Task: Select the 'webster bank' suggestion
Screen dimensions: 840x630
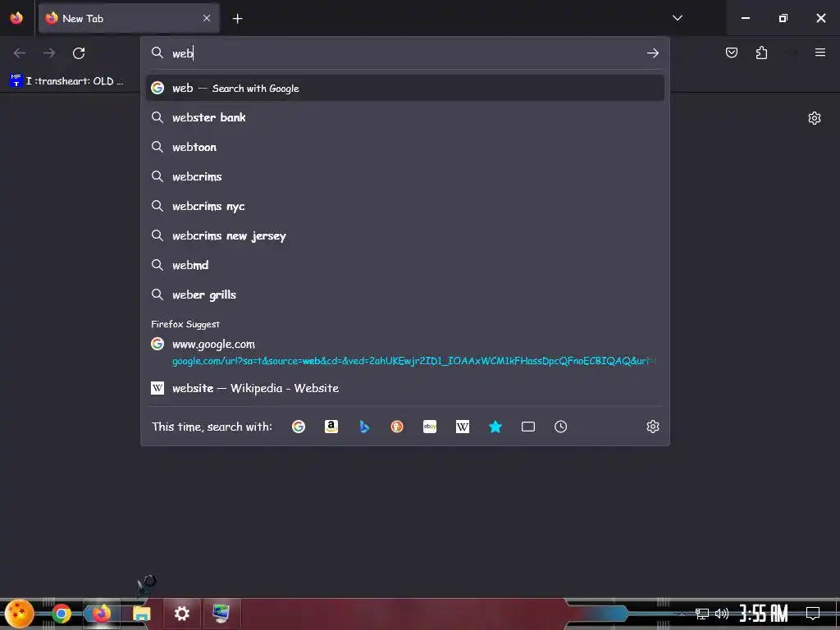Action: (405, 117)
